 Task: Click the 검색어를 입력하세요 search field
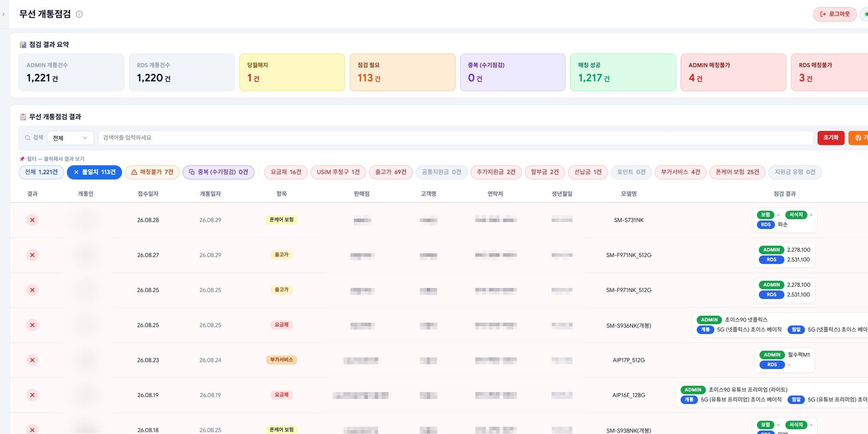455,138
